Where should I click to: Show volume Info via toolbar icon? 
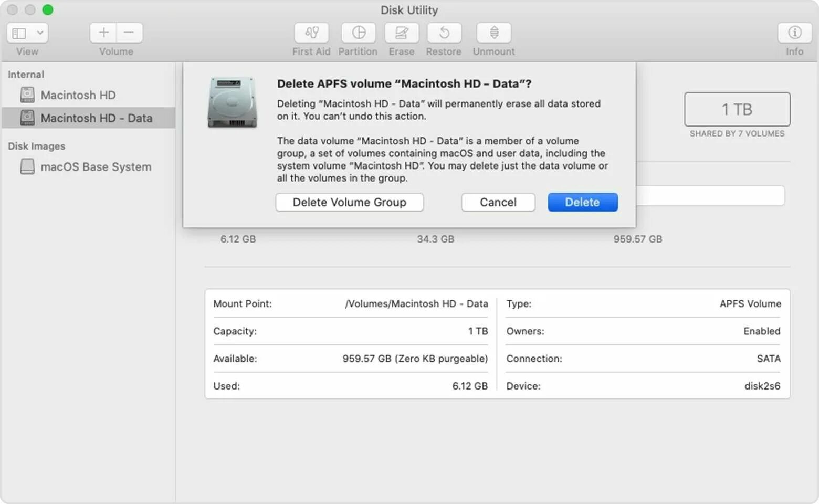[x=794, y=33]
